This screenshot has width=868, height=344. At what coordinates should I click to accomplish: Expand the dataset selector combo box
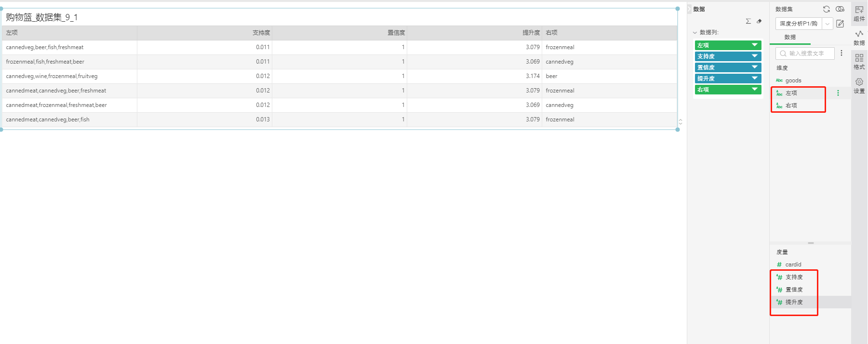[828, 24]
